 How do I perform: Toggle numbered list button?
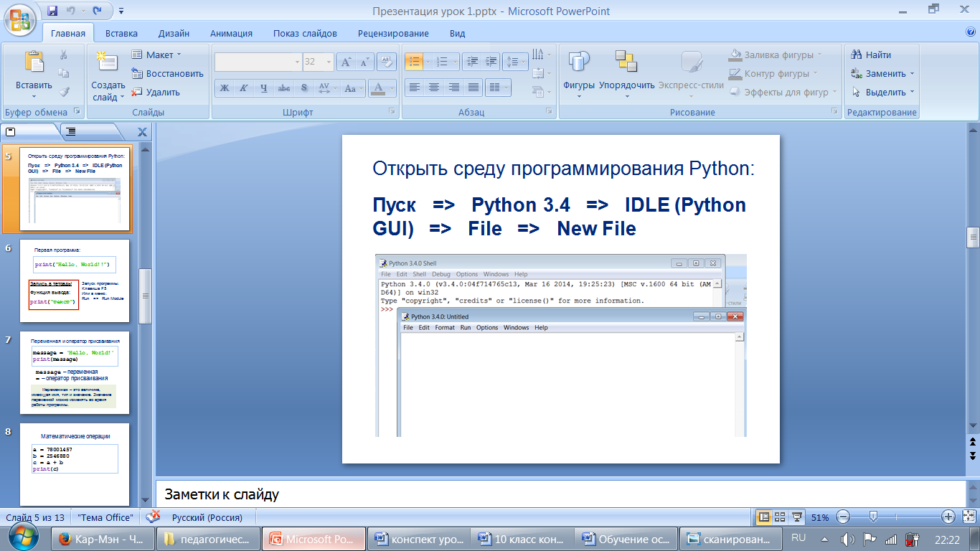click(443, 62)
